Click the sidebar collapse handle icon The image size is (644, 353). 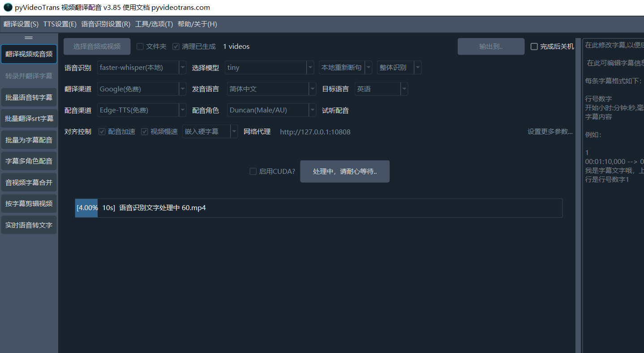(x=29, y=38)
